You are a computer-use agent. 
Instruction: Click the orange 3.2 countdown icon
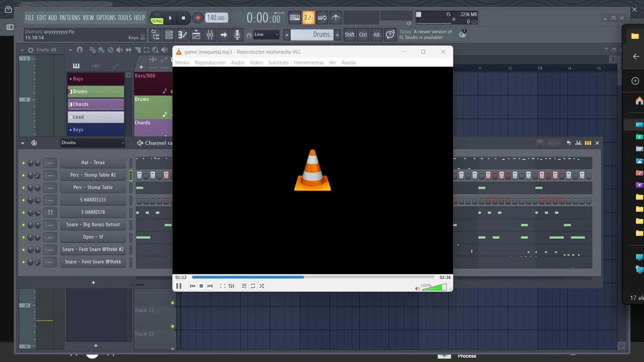click(308, 18)
